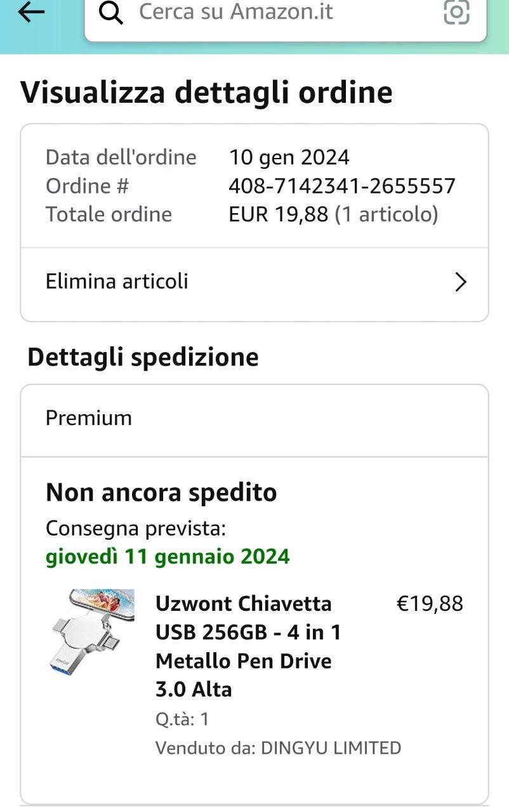Tap the €19,88 item price
The image size is (509, 812).
point(430,603)
